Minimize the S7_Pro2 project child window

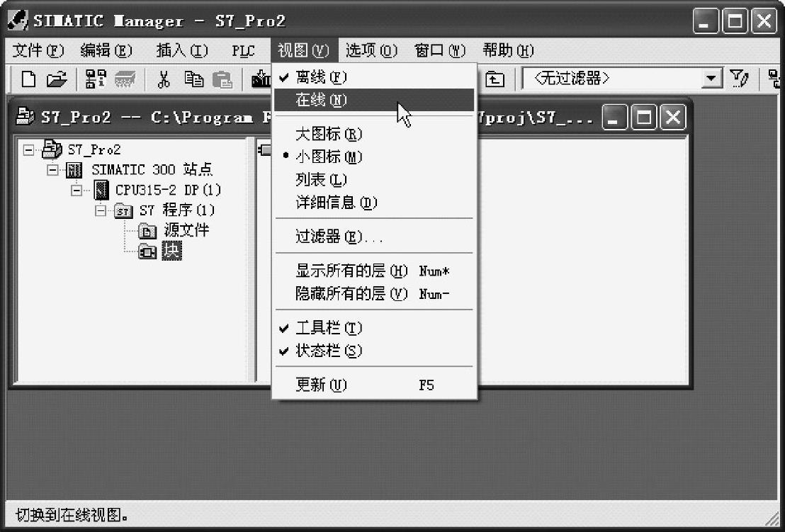coord(614,117)
